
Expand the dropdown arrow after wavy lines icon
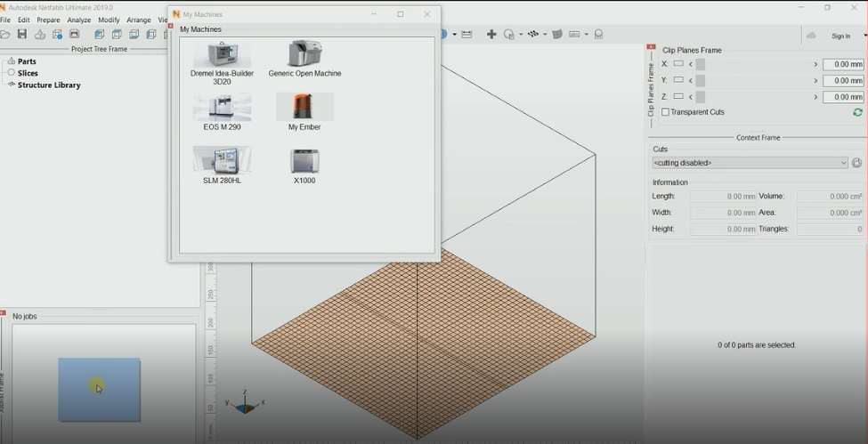[x=545, y=35]
